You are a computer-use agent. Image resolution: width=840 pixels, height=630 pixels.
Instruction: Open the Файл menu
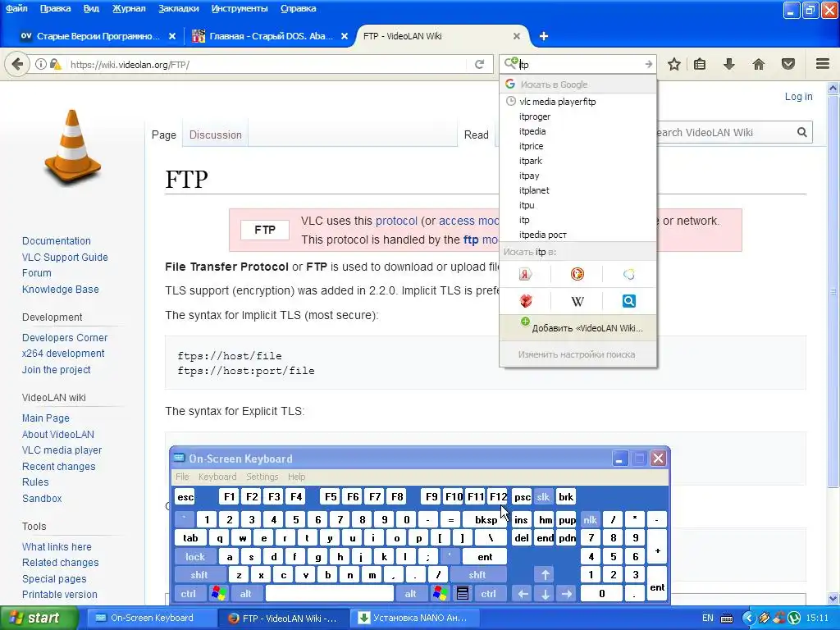[16, 8]
